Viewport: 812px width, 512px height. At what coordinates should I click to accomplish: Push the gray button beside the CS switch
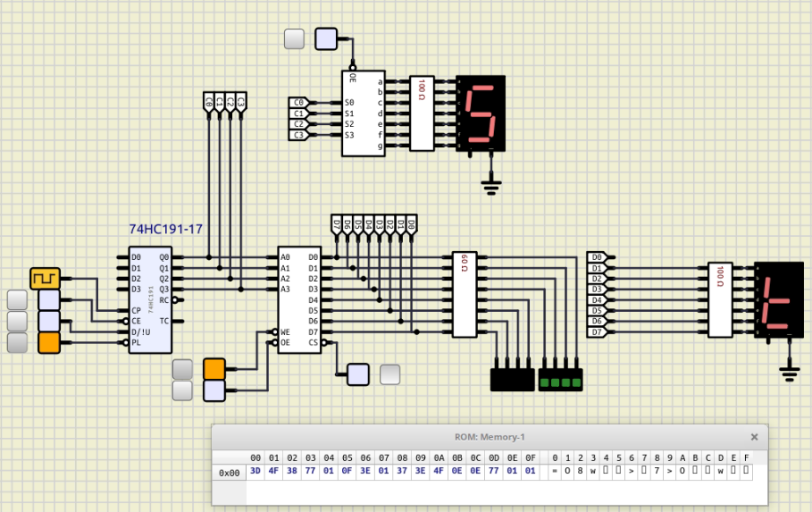point(390,374)
